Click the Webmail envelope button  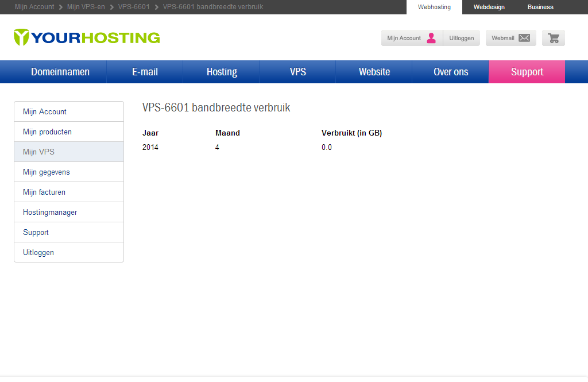pos(510,38)
